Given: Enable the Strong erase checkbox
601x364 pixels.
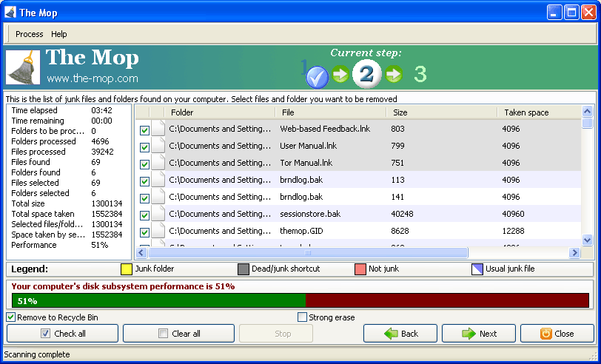Looking at the screenshot, I should pos(303,317).
